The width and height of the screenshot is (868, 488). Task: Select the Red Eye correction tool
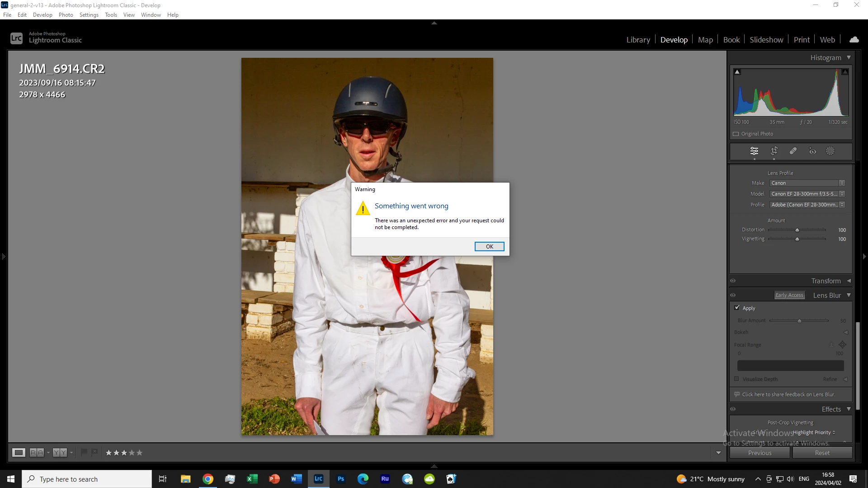812,151
